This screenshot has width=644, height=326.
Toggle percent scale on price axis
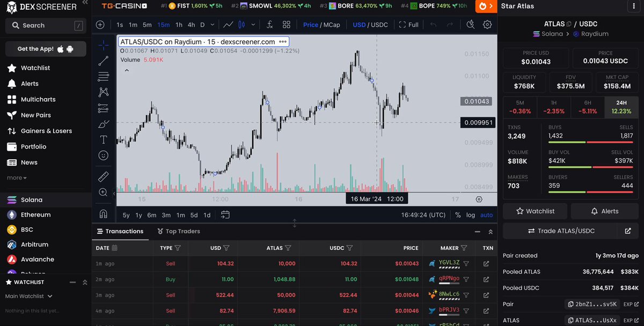tap(458, 215)
